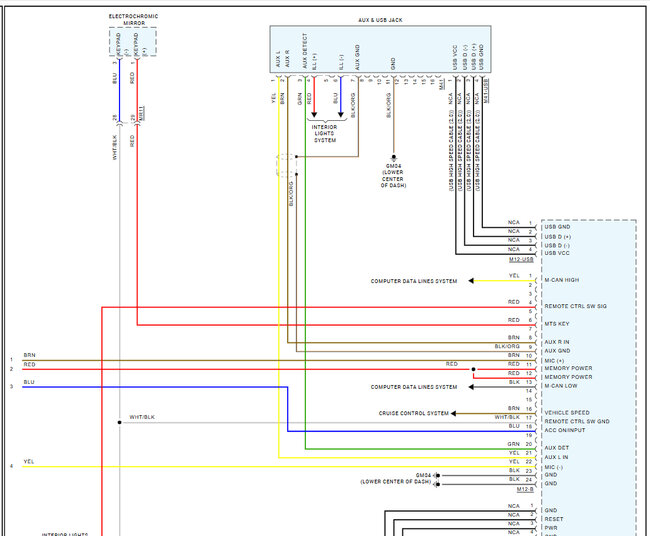Select the ACC ON/INPUT pin label

tap(565, 430)
